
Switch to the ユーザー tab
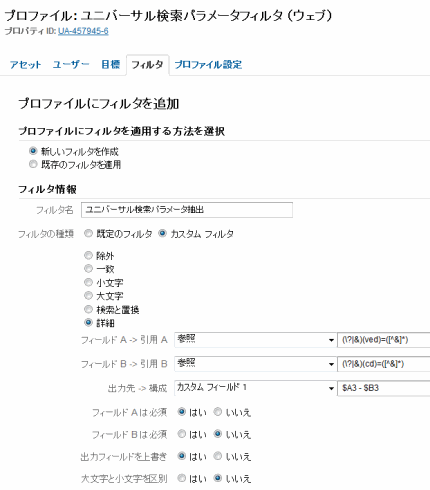point(71,64)
